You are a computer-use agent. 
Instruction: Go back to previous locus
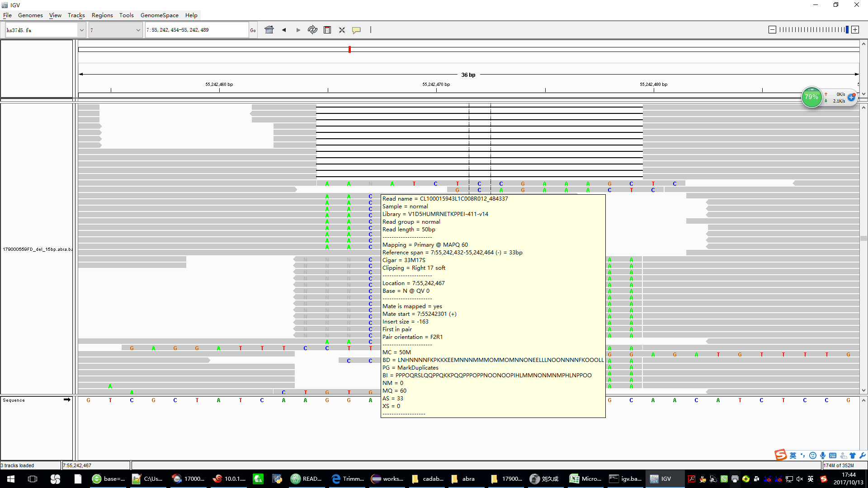[x=284, y=30]
